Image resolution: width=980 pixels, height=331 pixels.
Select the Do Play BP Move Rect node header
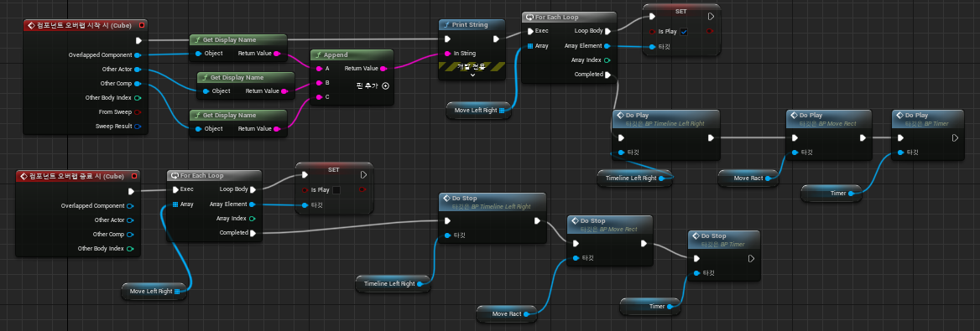[828, 120]
